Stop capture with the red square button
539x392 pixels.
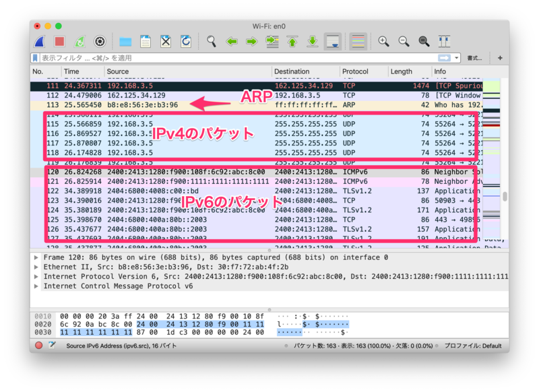(59, 42)
